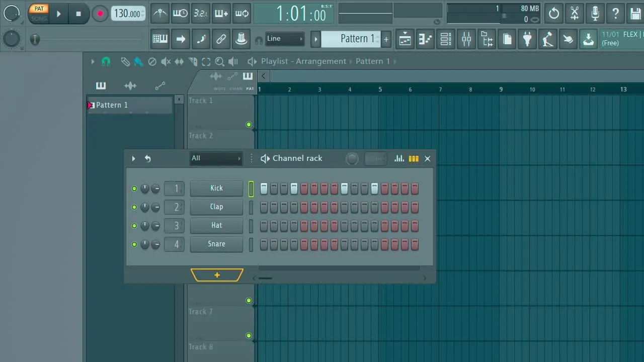
Task: Toggle the metronome icon
Action: click(x=160, y=14)
